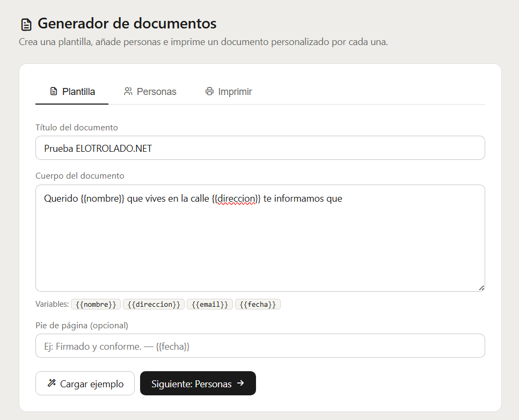Screen dimensions: 519x420
Task: Click the document icon beside Generador de documentos
Action: (x=26, y=25)
